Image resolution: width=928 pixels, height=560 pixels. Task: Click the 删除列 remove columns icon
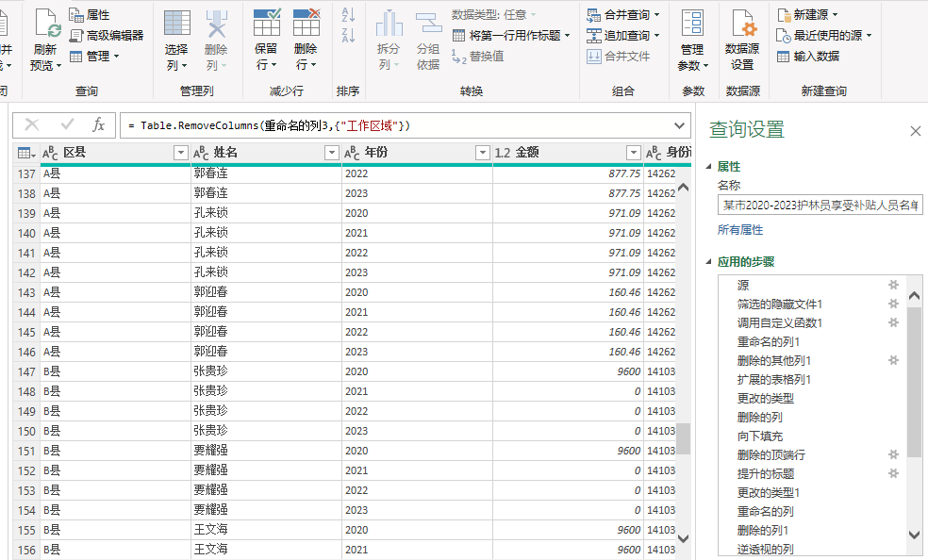(x=217, y=24)
